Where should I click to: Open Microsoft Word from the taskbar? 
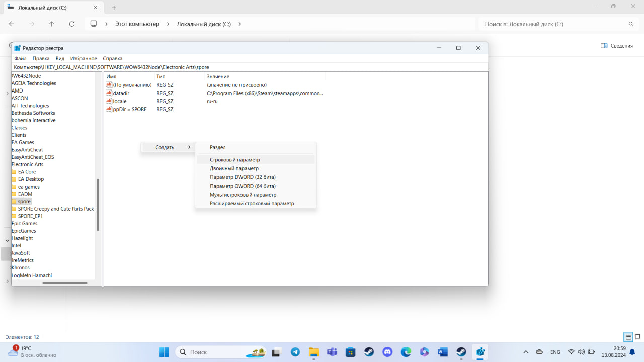(x=443, y=352)
